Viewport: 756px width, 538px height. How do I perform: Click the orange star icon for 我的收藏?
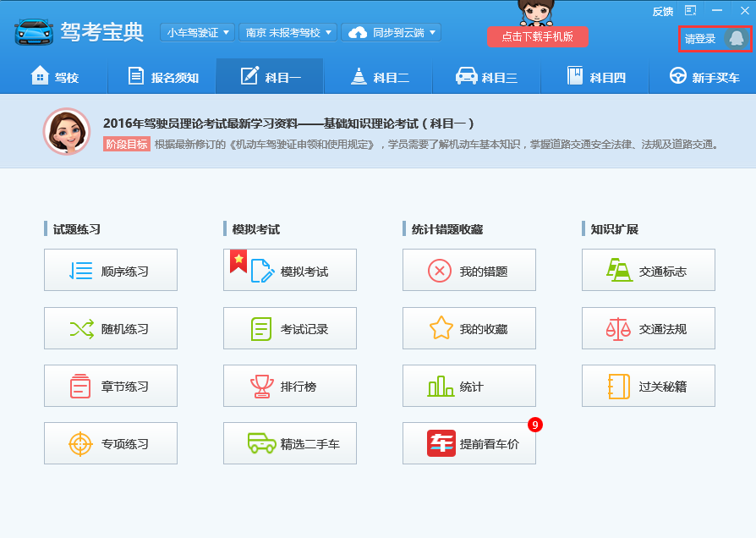pos(441,328)
